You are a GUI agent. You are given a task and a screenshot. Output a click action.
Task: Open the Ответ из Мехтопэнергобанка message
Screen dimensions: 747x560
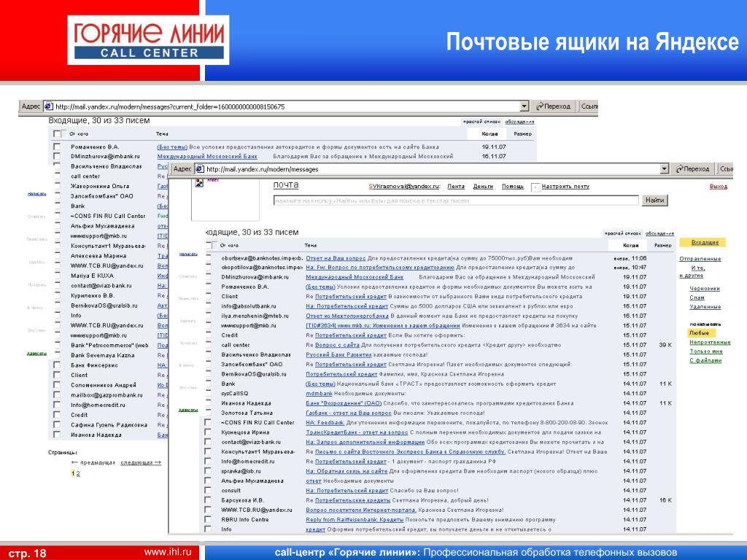[x=347, y=316]
